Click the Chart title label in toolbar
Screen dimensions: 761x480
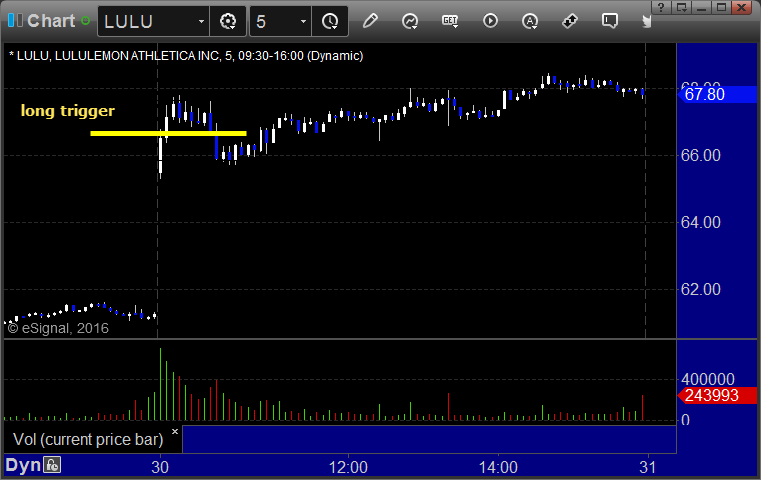click(x=51, y=21)
